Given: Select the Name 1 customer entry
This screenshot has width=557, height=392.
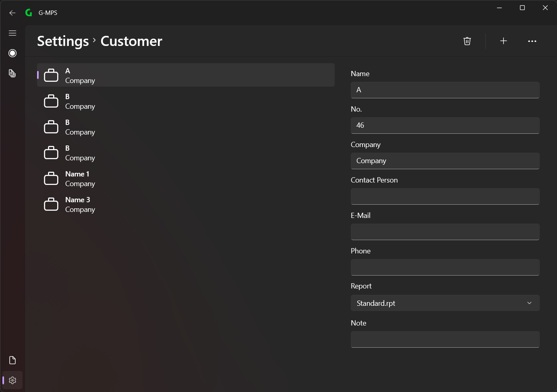Looking at the screenshot, I should (x=186, y=179).
